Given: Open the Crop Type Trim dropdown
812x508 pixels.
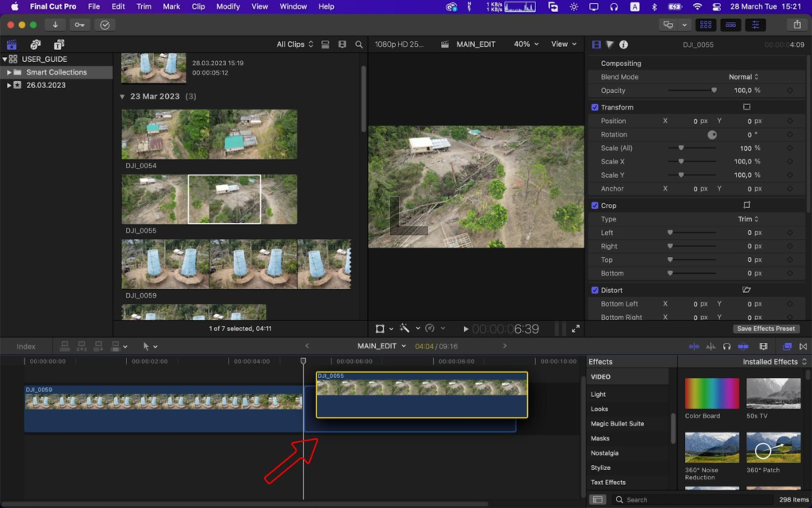Looking at the screenshot, I should point(749,219).
